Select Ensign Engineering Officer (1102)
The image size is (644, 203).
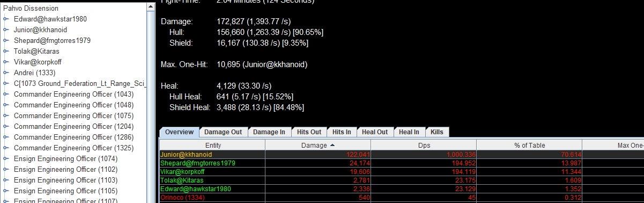click(x=65, y=170)
